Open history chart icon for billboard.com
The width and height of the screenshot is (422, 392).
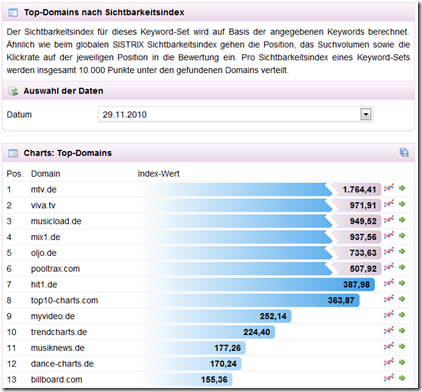pos(389,378)
